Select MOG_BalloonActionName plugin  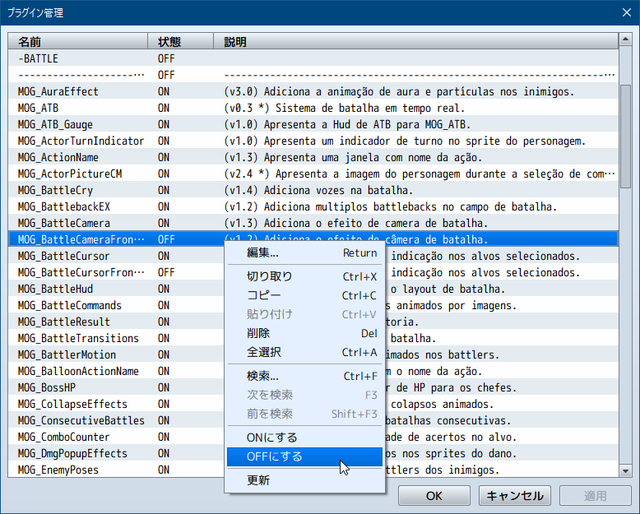click(x=78, y=371)
